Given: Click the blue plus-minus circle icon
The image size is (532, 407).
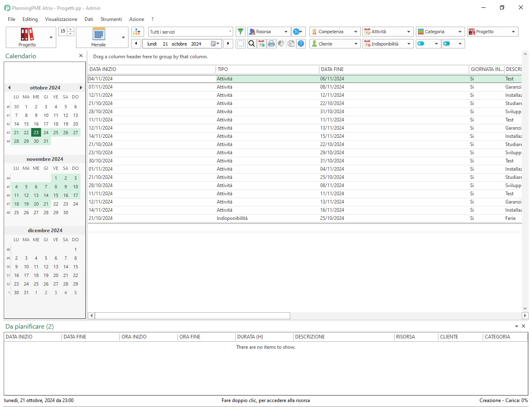Looking at the screenshot, I should point(298,32).
